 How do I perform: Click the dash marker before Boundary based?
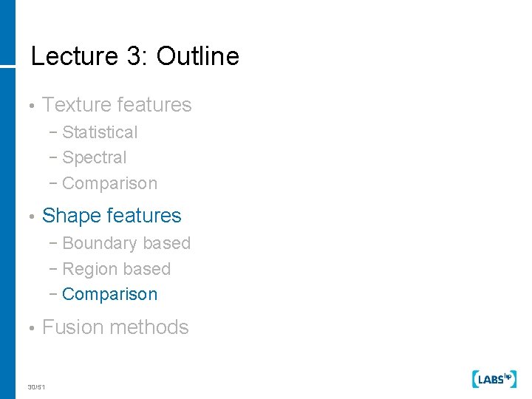tap(56, 244)
